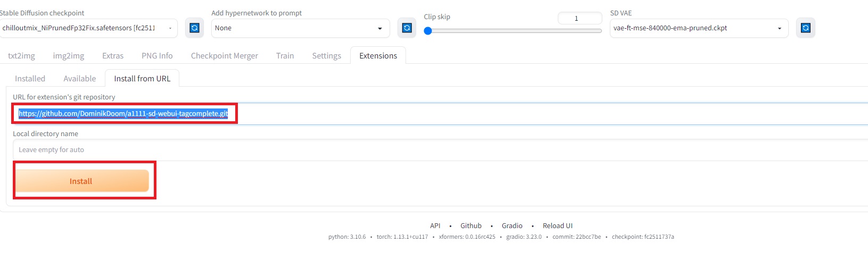Screen dimensions: 868x268
Task: Open the Github footer link
Action: pos(471,226)
